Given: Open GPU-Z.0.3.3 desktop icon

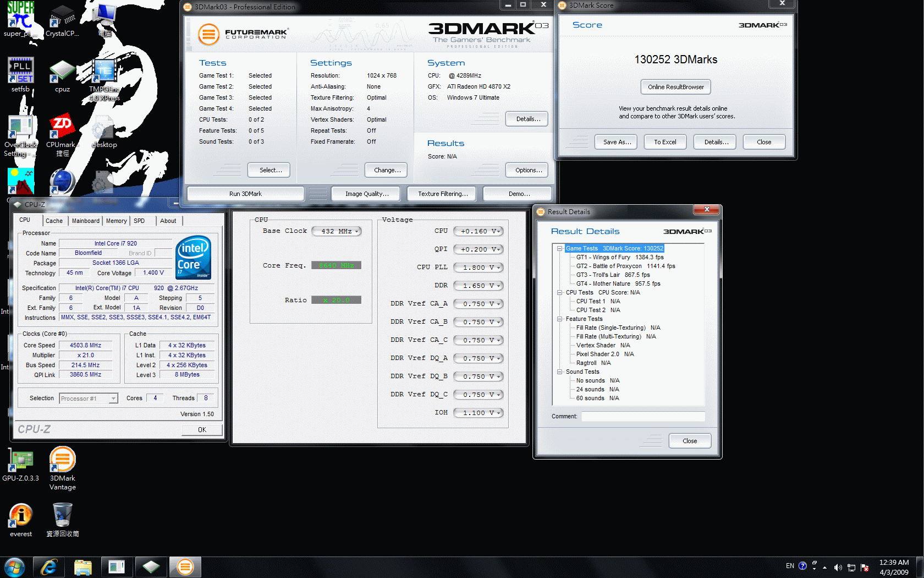Looking at the screenshot, I should pyautogui.click(x=20, y=465).
